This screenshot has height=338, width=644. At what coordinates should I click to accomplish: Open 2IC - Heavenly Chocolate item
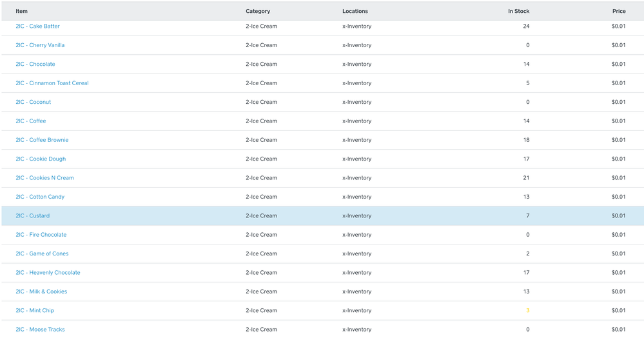(48, 273)
